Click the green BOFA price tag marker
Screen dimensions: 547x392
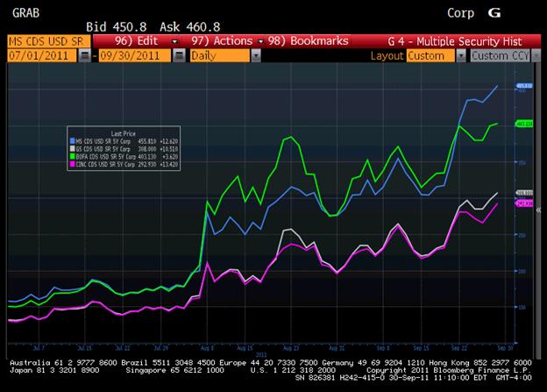[x=525, y=124]
